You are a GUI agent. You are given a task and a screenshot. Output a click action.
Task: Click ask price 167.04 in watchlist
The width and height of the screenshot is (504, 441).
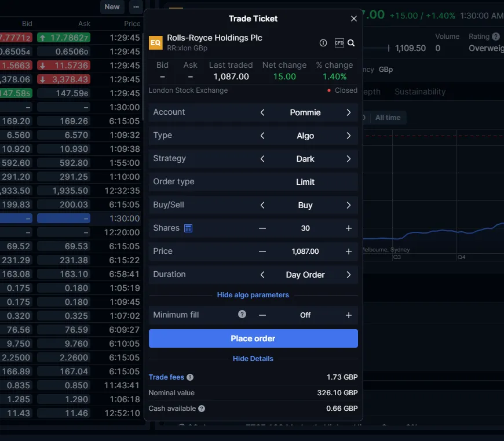tap(64, 371)
